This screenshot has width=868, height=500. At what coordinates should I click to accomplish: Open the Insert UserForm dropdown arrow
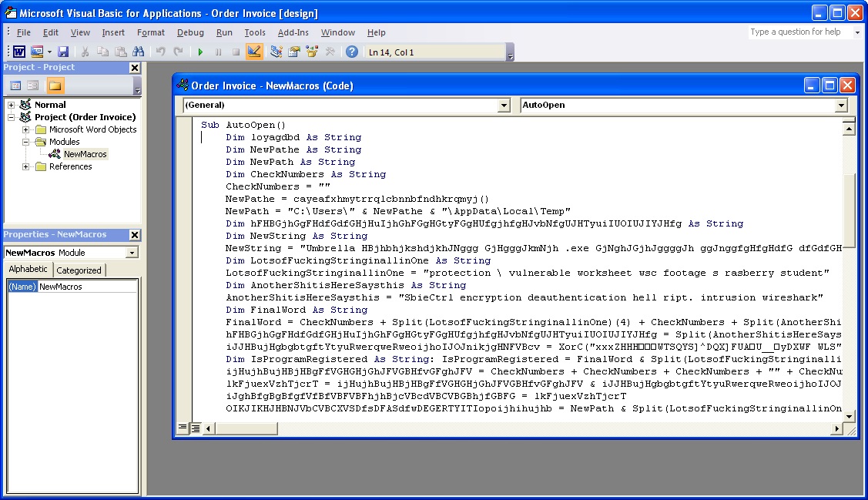click(49, 52)
